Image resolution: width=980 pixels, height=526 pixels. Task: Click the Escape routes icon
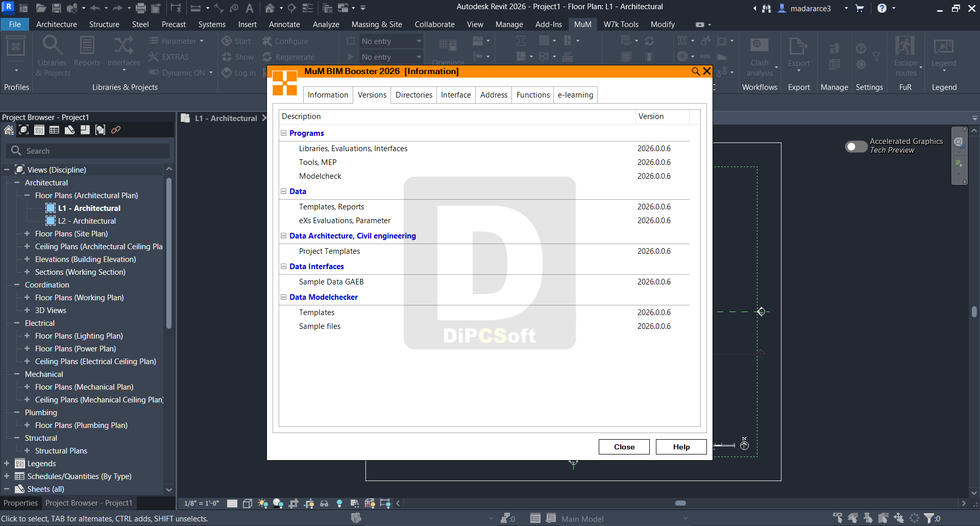click(905, 45)
